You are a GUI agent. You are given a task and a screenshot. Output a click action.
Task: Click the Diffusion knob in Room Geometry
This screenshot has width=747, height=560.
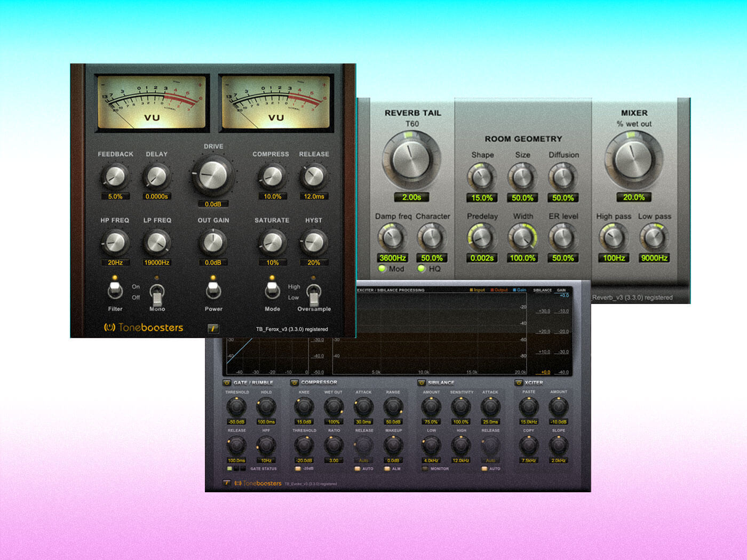point(563,178)
